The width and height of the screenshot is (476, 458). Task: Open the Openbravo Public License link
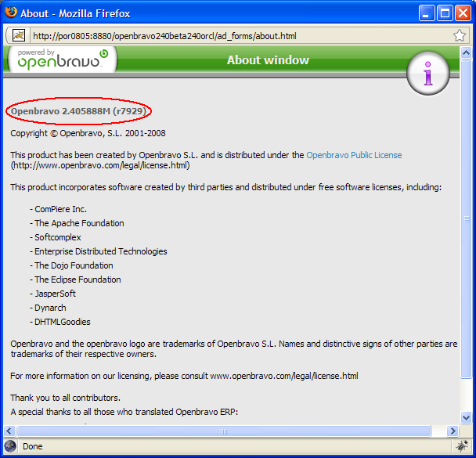[x=354, y=155]
